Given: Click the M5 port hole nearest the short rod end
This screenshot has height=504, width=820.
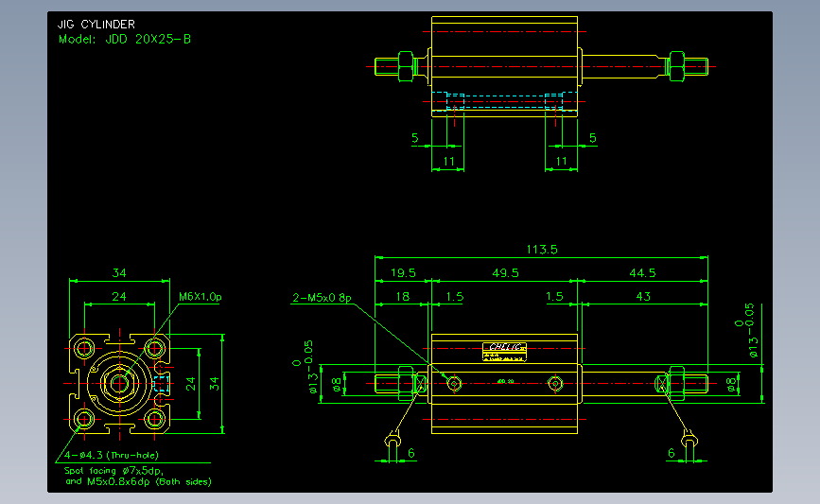Looking at the screenshot, I should [454, 384].
